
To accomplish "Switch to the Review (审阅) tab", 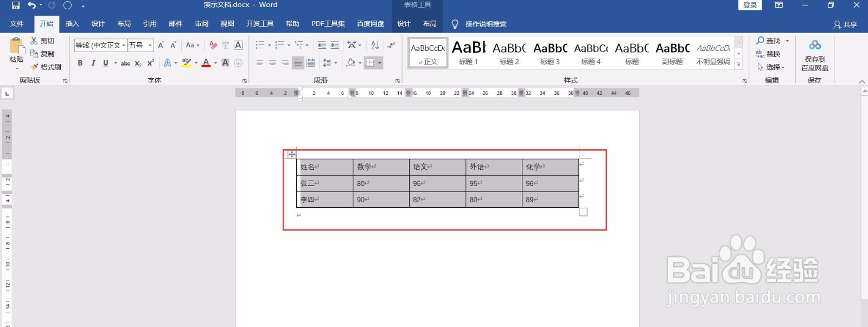I will point(202,24).
